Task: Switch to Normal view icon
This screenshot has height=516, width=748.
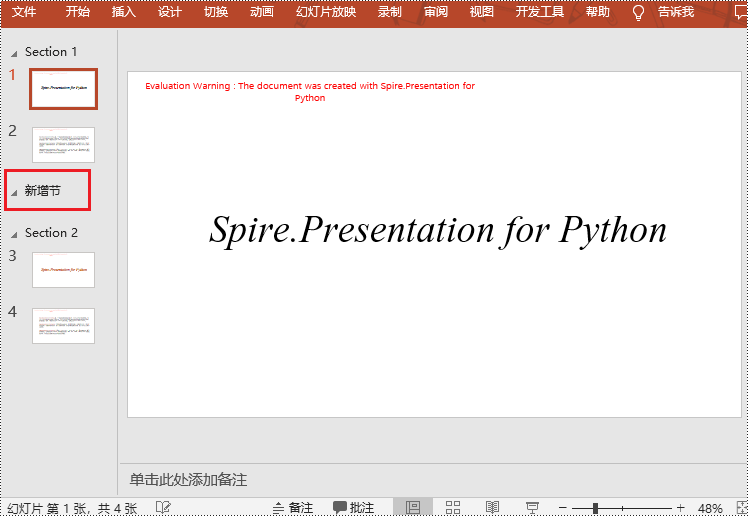Action: (x=413, y=507)
